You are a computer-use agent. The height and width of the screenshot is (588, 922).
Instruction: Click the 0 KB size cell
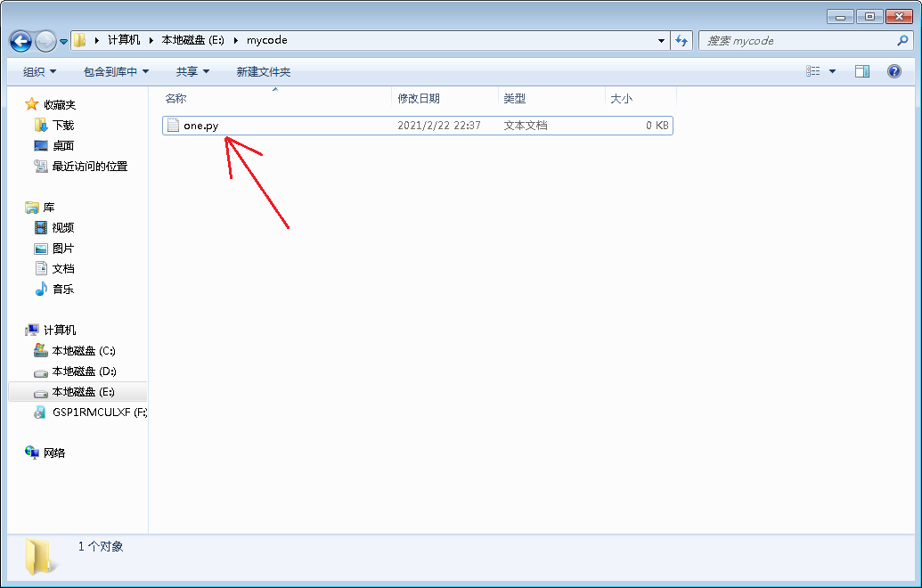click(657, 126)
